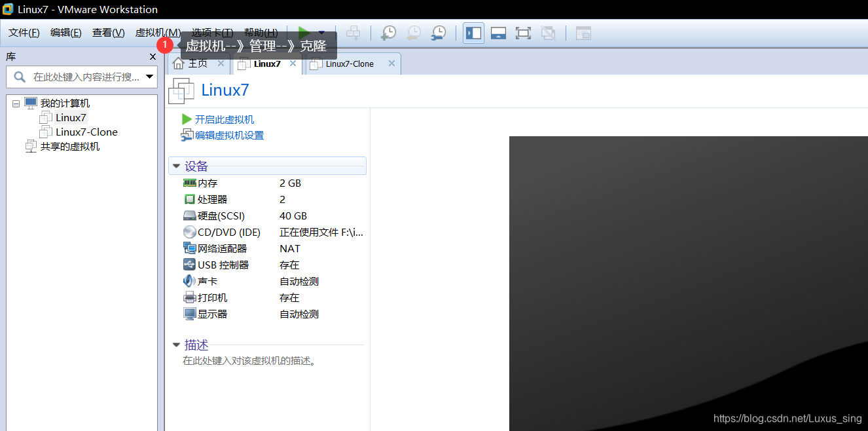Take a snapshot using the clock-plus icon

(x=389, y=33)
